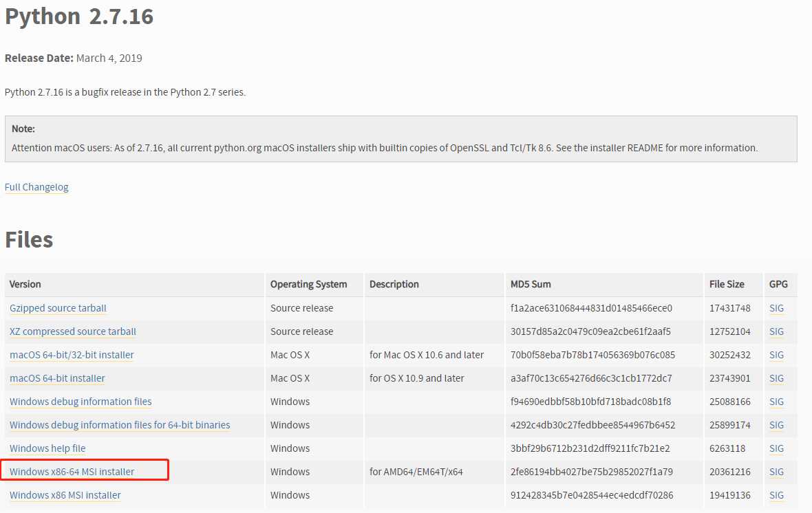The image size is (812, 513).
Task: Download Windows x86-64 MSI installer
Action: 72,472
